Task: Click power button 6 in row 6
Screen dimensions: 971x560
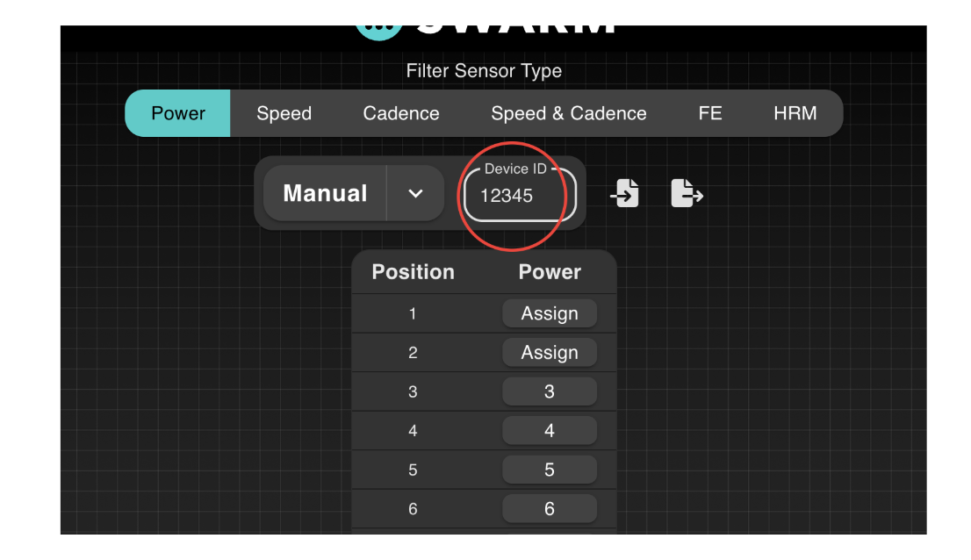Action: pyautogui.click(x=550, y=509)
